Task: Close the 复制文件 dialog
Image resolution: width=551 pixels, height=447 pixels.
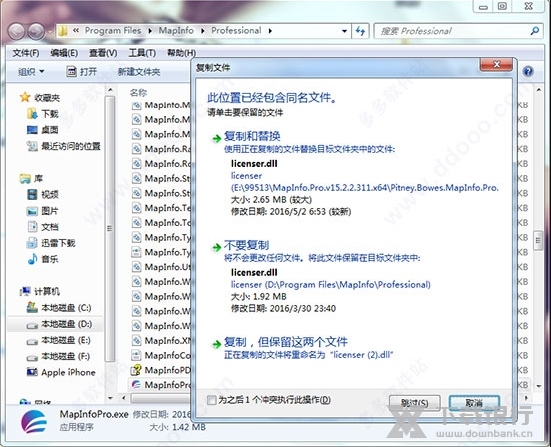Action: click(x=496, y=65)
